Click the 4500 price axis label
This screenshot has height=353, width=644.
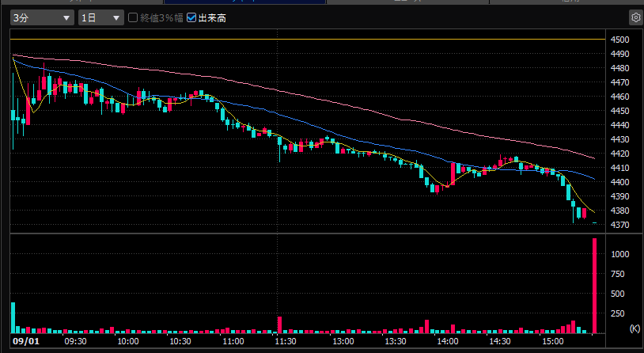[x=619, y=40]
